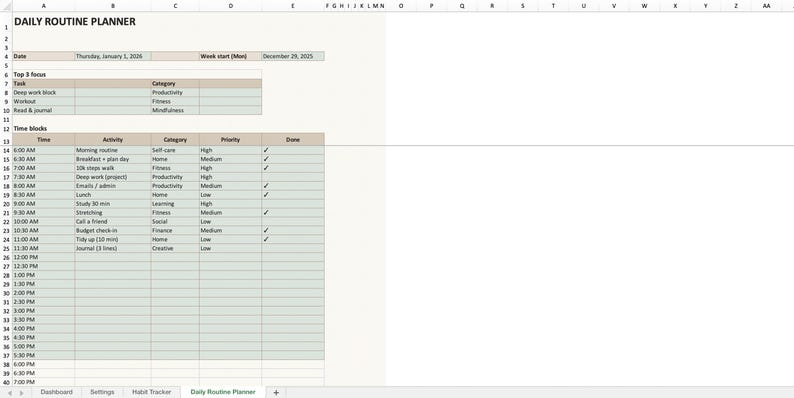Select Low priority for Call a friend
Viewport: 794px width, 398px height.
tap(230, 222)
